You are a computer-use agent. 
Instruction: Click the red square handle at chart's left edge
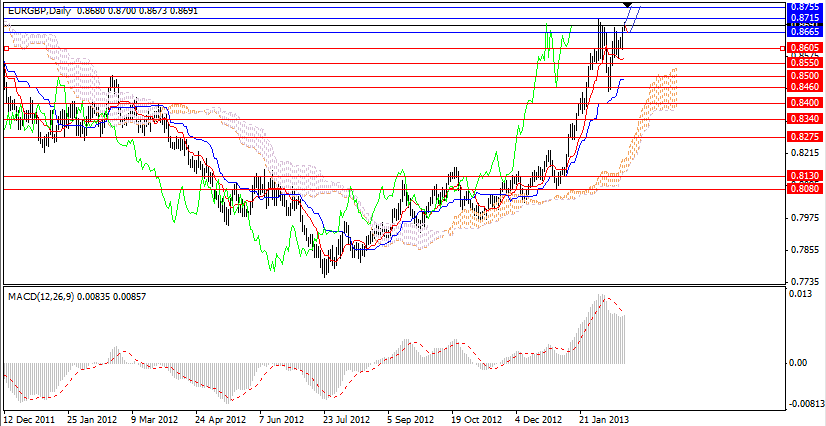[6, 47]
